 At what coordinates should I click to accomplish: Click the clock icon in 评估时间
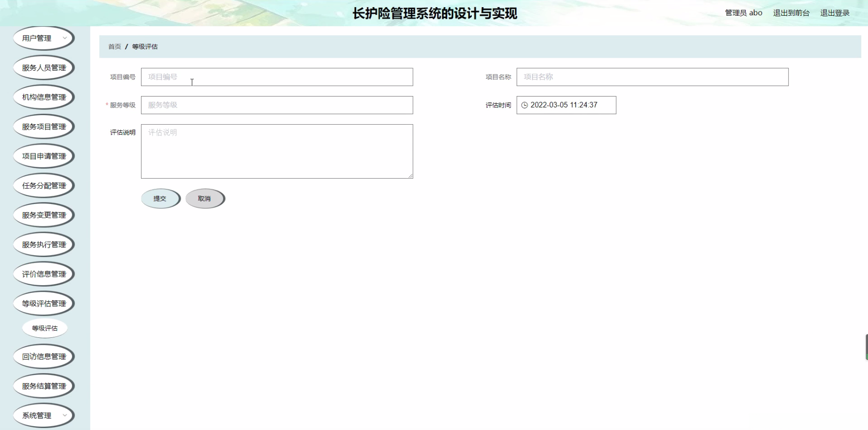click(x=524, y=105)
